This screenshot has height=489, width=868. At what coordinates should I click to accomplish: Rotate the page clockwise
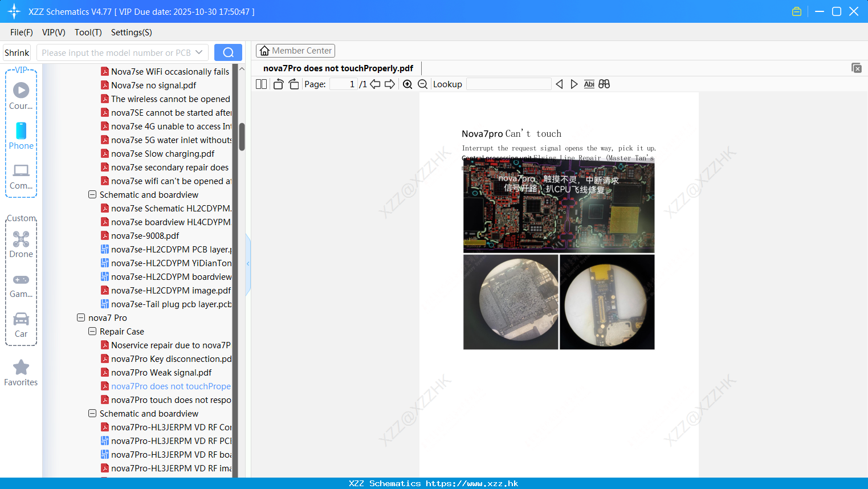click(x=294, y=84)
